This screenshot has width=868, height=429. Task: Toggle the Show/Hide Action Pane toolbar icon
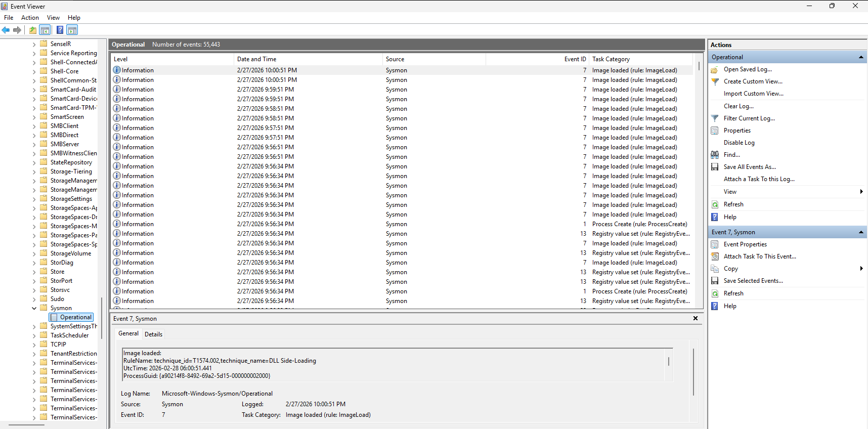tap(72, 30)
